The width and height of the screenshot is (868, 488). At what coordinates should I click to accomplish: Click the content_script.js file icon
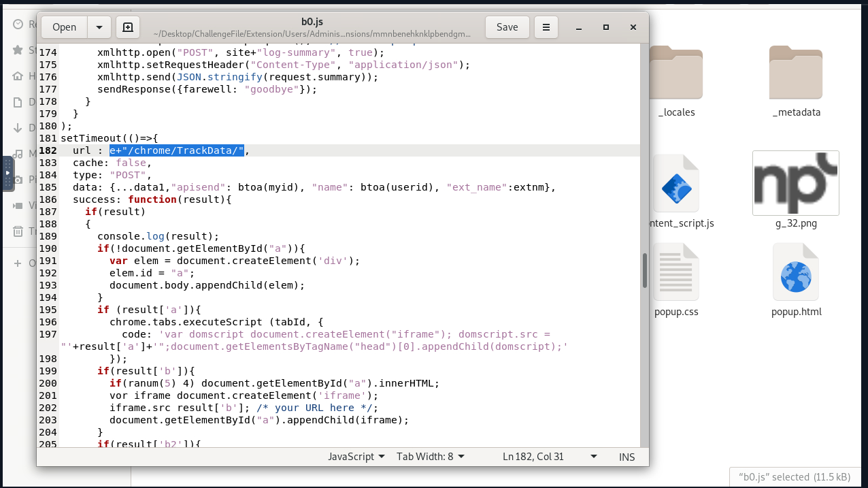click(x=676, y=184)
